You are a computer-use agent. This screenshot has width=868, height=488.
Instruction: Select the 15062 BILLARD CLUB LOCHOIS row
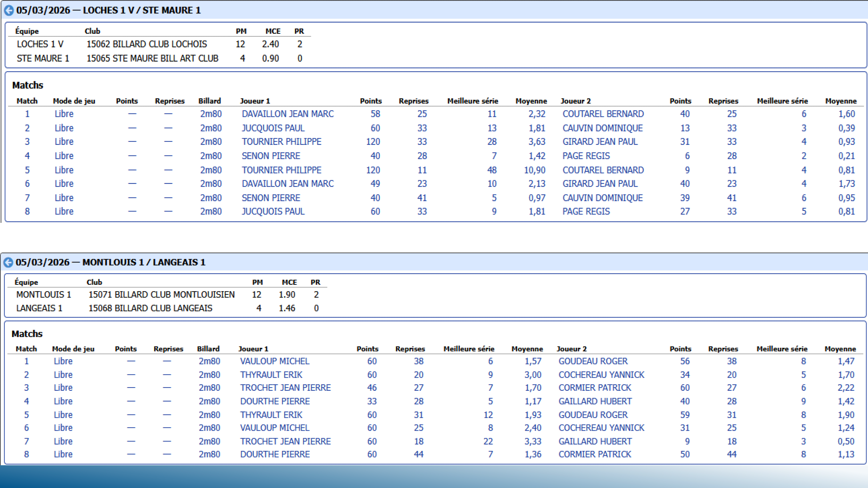(x=146, y=44)
